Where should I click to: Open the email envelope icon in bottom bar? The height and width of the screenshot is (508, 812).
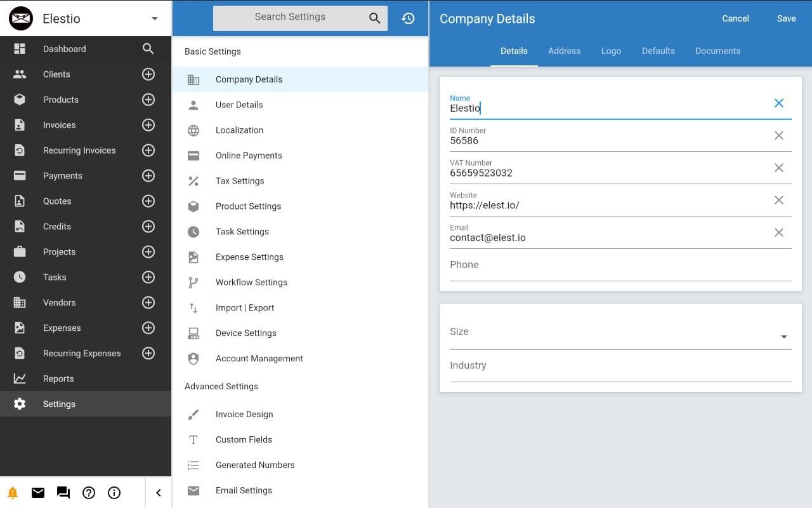[x=38, y=493]
